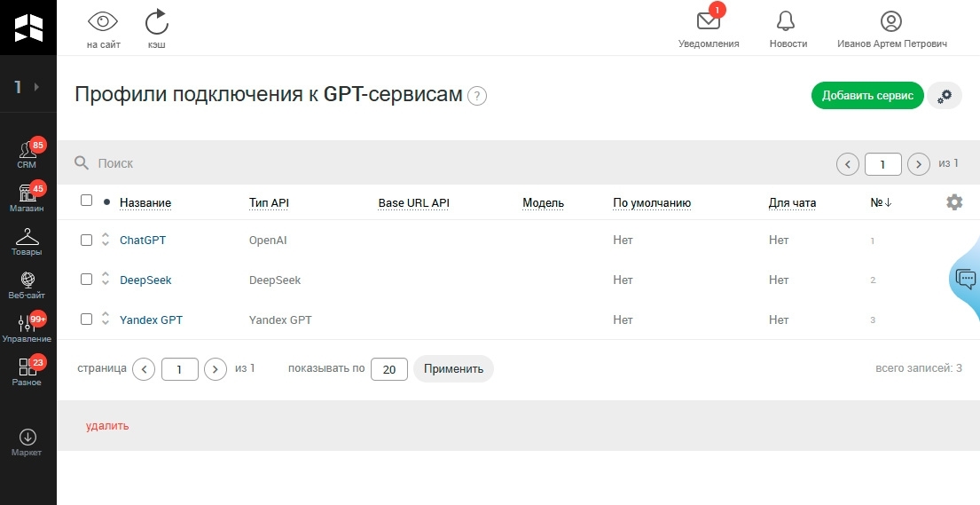
Task: Go to previous page in bottom pager
Action: pos(144,369)
